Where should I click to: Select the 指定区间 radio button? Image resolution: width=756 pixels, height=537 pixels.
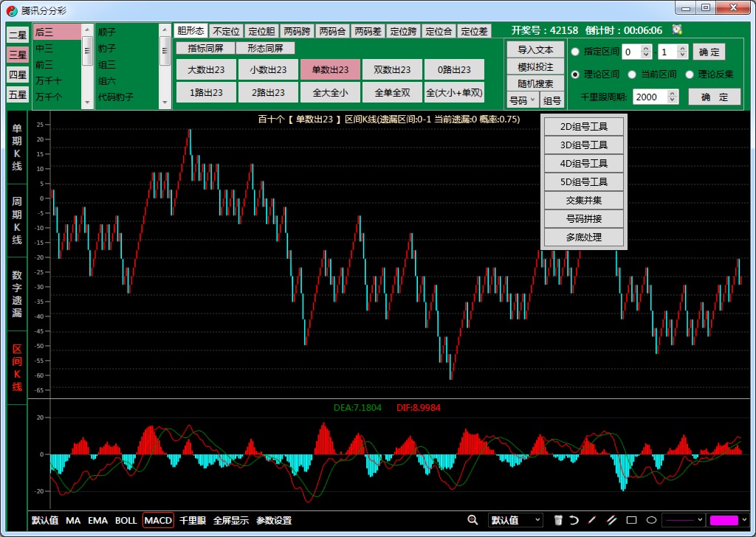coord(575,52)
